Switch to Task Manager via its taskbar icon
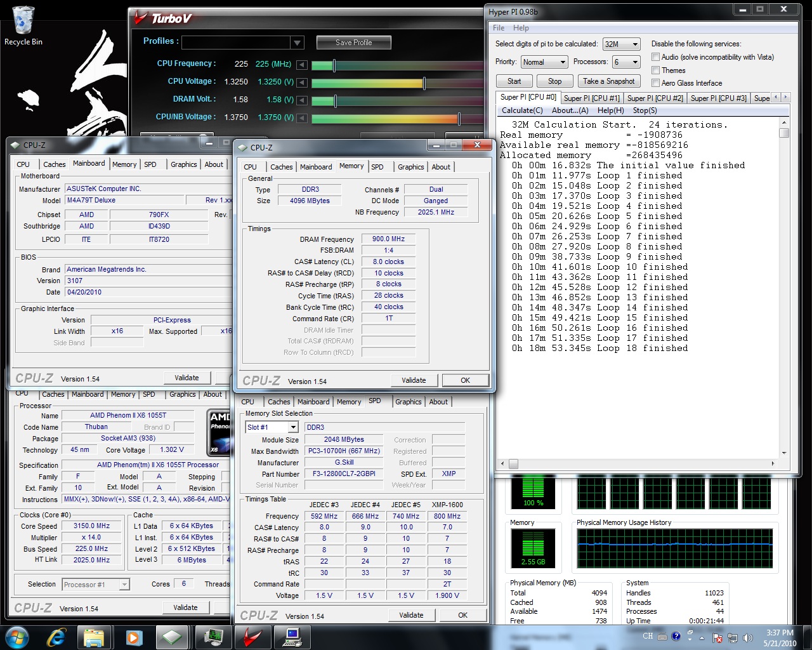Viewport: 812px width, 650px height. click(x=213, y=637)
